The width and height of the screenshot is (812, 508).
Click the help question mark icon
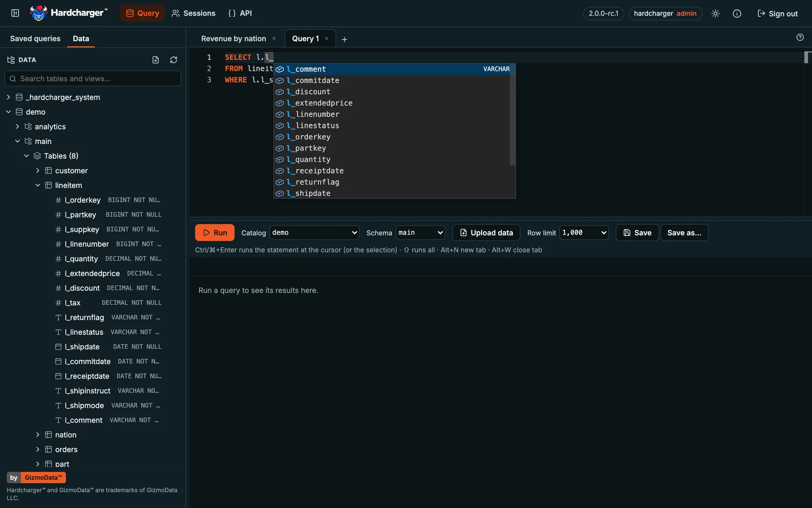tap(800, 37)
